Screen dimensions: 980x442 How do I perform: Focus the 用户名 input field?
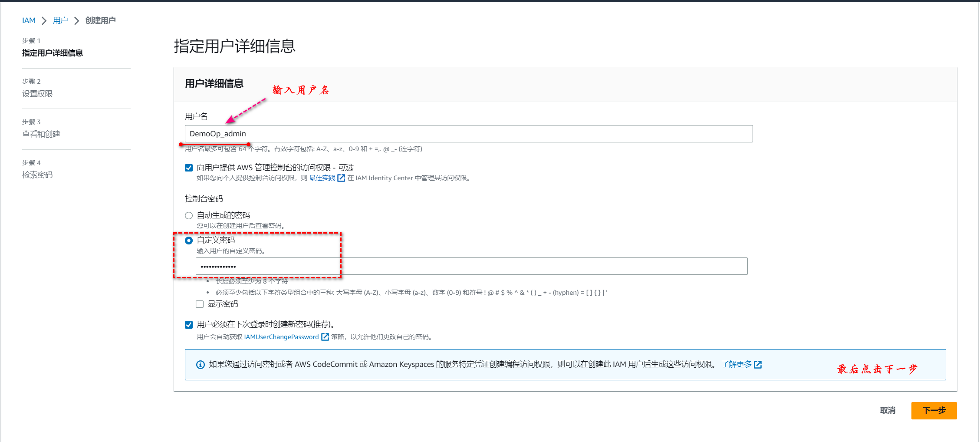click(469, 134)
